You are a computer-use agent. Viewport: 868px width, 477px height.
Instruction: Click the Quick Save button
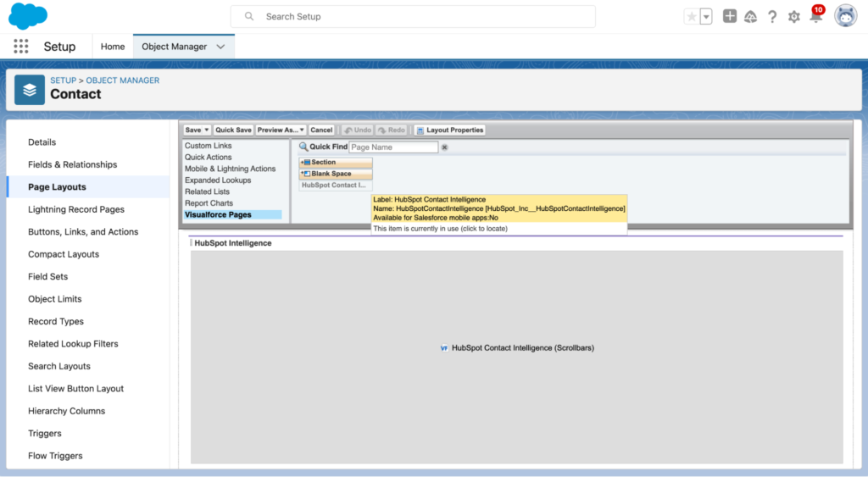(233, 130)
